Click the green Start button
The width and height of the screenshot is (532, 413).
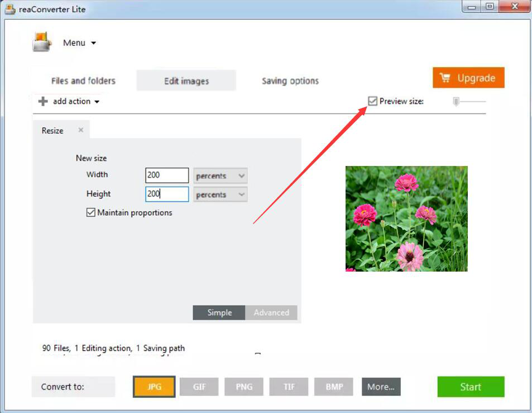click(471, 387)
